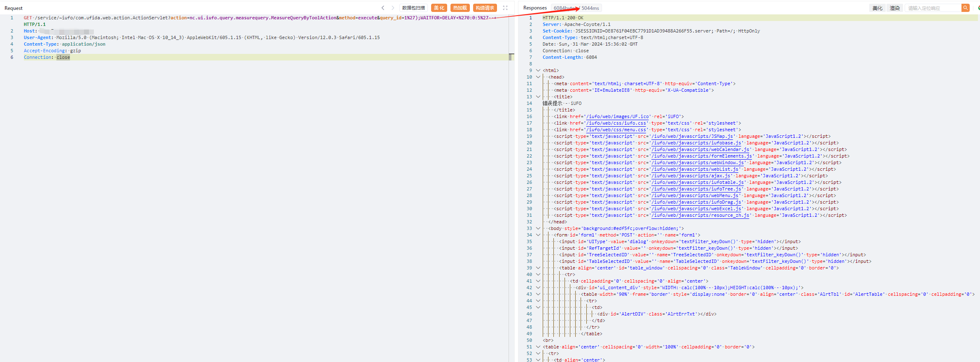The height and width of the screenshot is (362, 980).
Task: Open the webExcel.js script link
Action: tap(697, 209)
